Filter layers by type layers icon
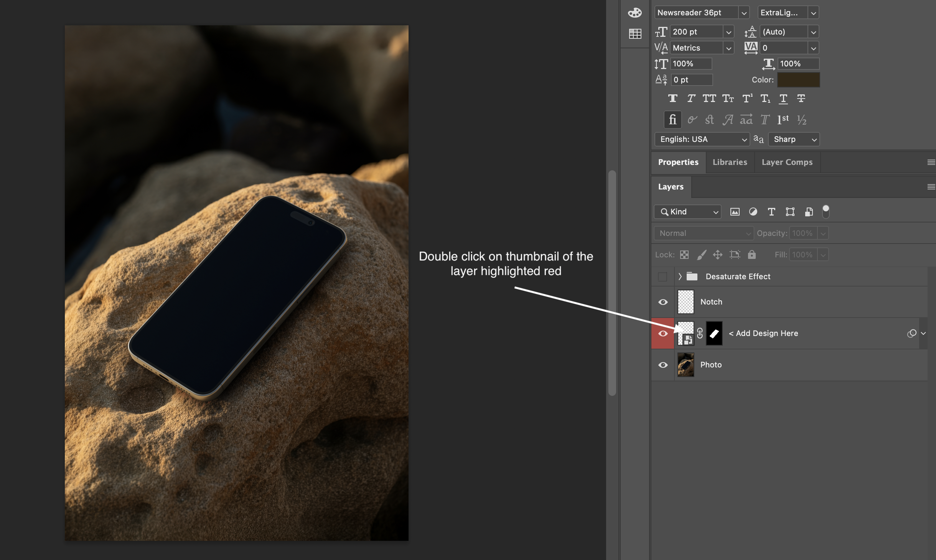The image size is (936, 560). pos(771,212)
